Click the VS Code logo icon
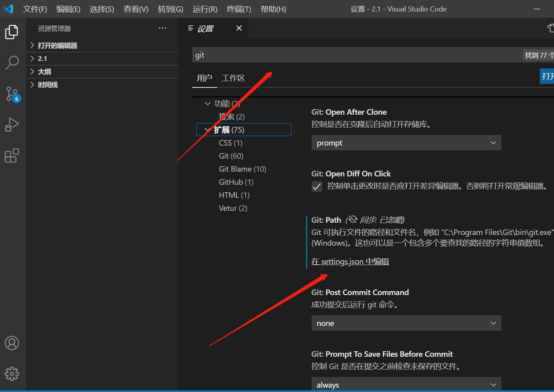Viewport: 554px width, 392px height. [9, 9]
